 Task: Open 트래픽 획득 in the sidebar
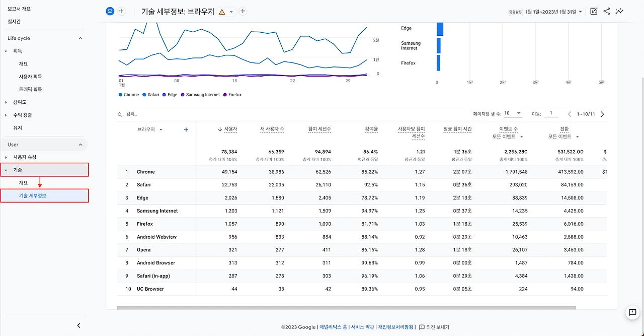(30, 89)
